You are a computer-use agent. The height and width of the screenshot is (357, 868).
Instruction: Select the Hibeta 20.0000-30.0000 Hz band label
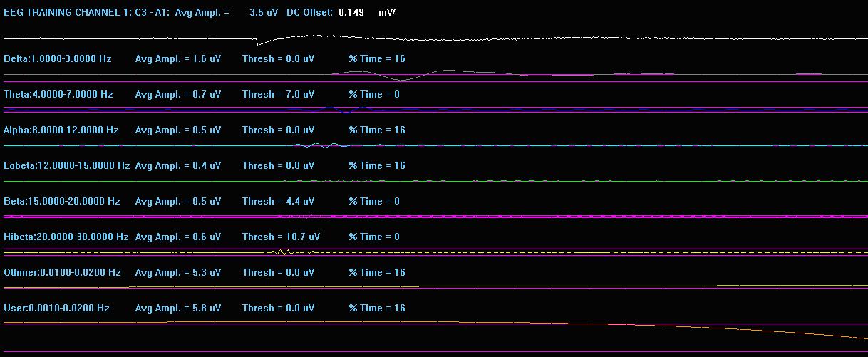click(x=66, y=237)
